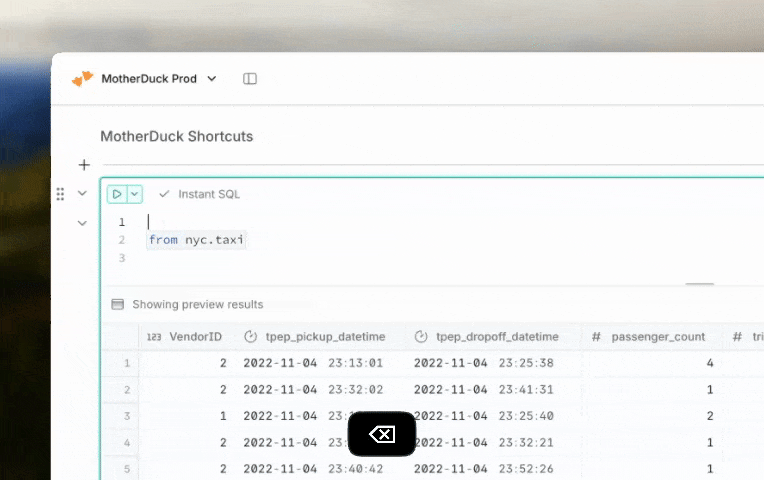The image size is (764, 480).
Task: Click the MotherDuck Shortcuts notebook title
Action: point(176,136)
